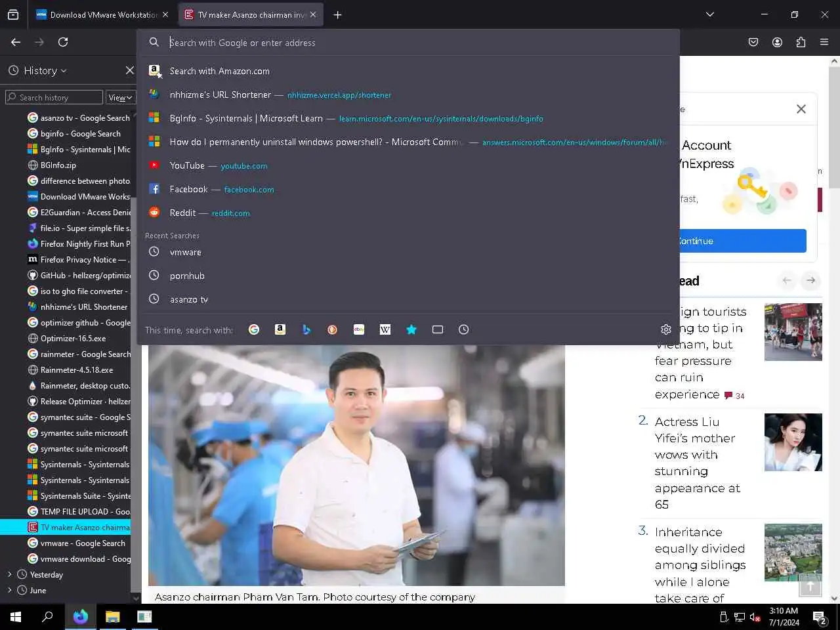The width and height of the screenshot is (840, 630).
Task: Search with Amazon one-off engine icon
Action: click(x=280, y=329)
